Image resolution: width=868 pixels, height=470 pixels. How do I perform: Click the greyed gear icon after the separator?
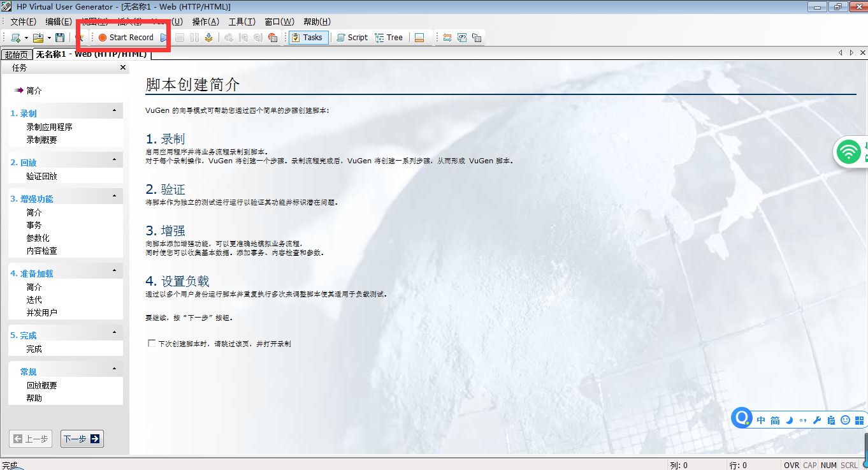click(x=228, y=38)
